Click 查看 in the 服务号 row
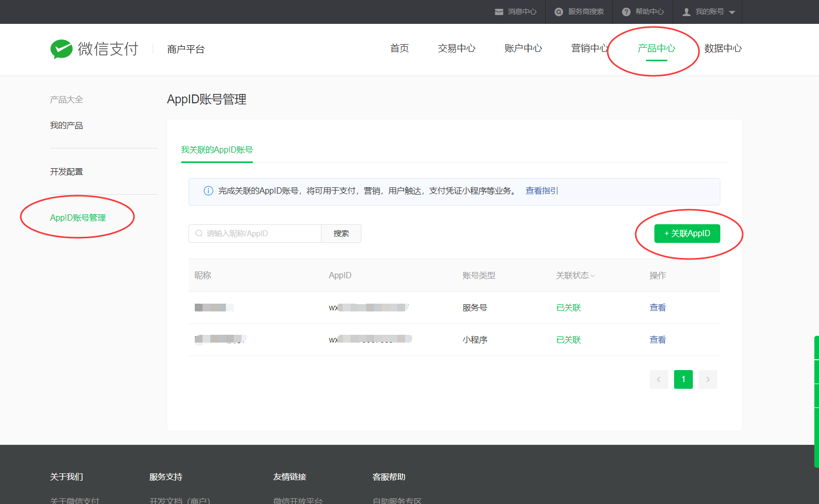 tap(657, 308)
